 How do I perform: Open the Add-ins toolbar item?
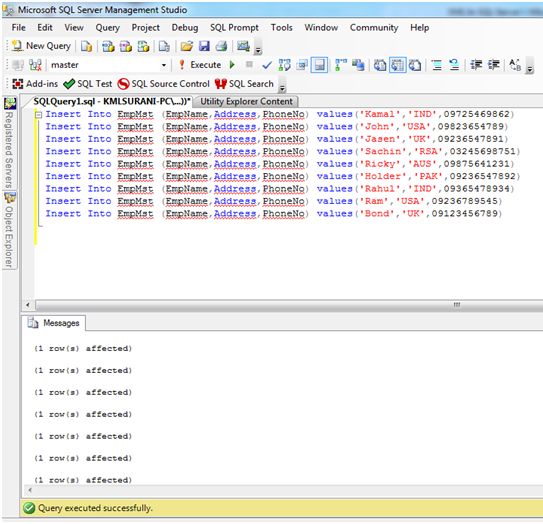tap(35, 84)
